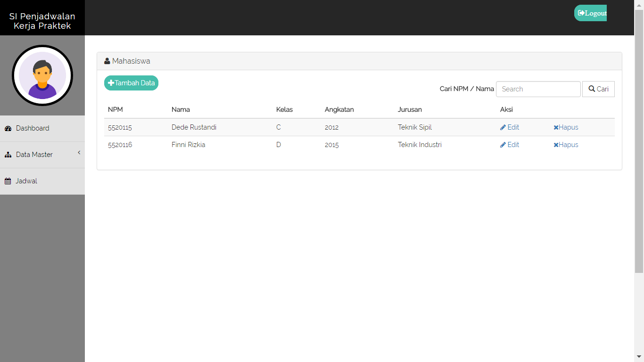Click the Data Master sitemap icon
The width and height of the screenshot is (644, 362).
(x=8, y=155)
